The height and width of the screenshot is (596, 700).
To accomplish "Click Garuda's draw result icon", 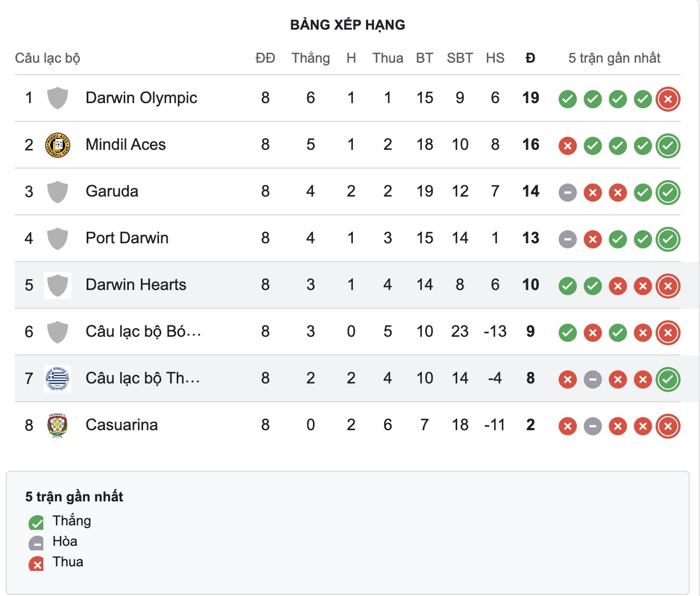I will [567, 193].
